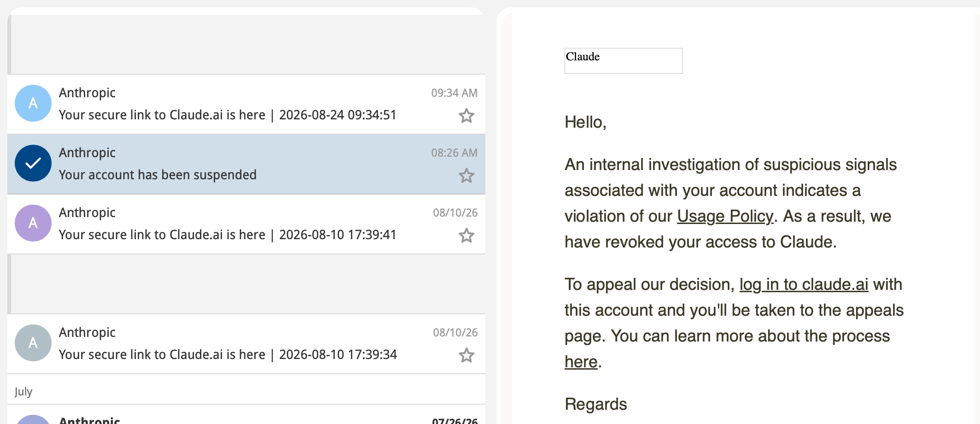The height and width of the screenshot is (424, 980).
Task: Click the Anthropic sender name on 09:34 AM email
Action: coord(87,93)
